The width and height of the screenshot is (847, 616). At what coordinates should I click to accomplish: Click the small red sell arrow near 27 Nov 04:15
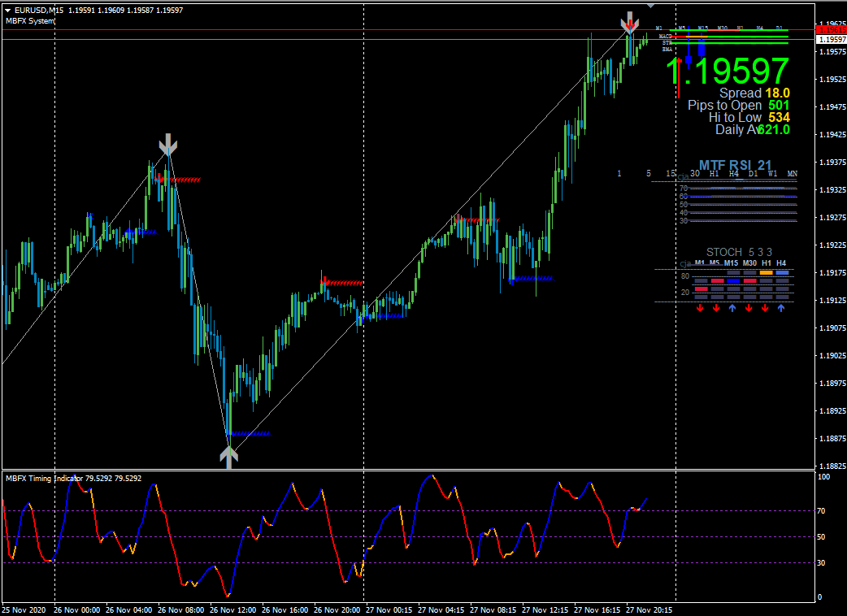tap(458, 218)
